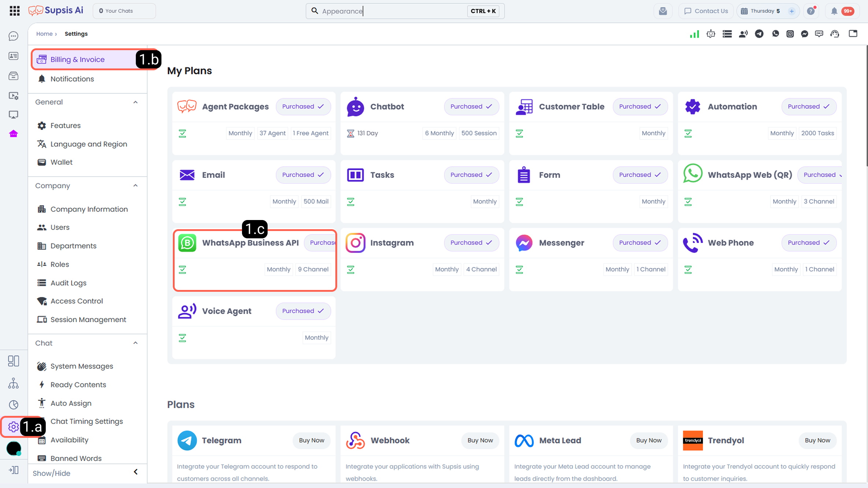This screenshot has width=868, height=488.
Task: Open Roles settings
Action: [60, 264]
